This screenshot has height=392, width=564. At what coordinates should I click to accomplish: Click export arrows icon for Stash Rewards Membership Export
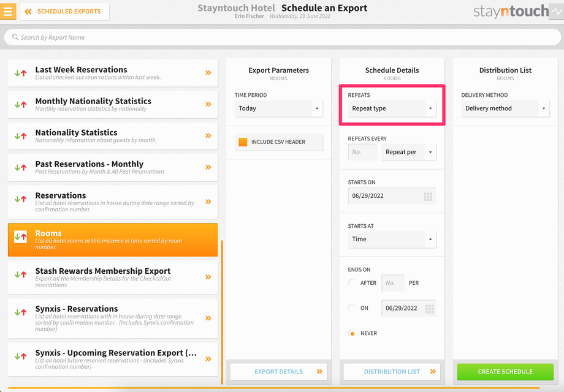tap(20, 274)
